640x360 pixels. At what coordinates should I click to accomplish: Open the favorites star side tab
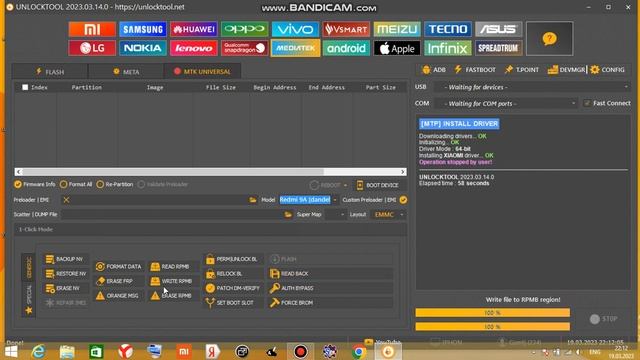[29, 311]
